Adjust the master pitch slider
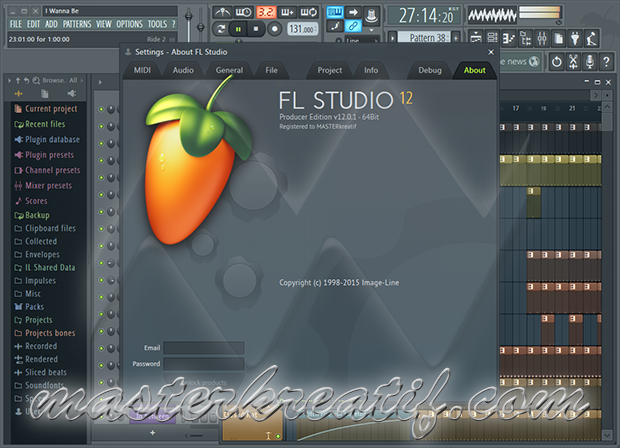Image resolution: width=620 pixels, height=448 pixels. (x=201, y=24)
